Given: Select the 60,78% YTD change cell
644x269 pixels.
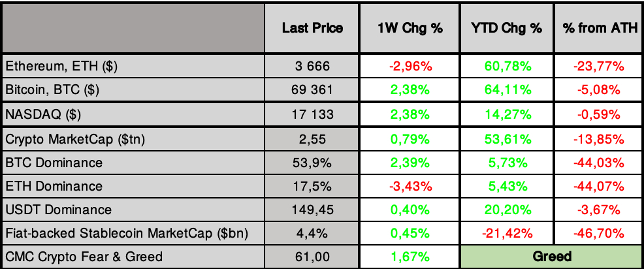Looking at the screenshot, I should (506, 66).
